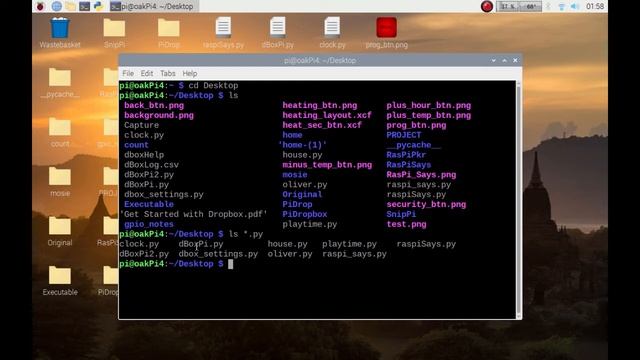Select the count folder on desktop
Image resolution: width=640 pixels, height=360 pixels.
pos(60,133)
